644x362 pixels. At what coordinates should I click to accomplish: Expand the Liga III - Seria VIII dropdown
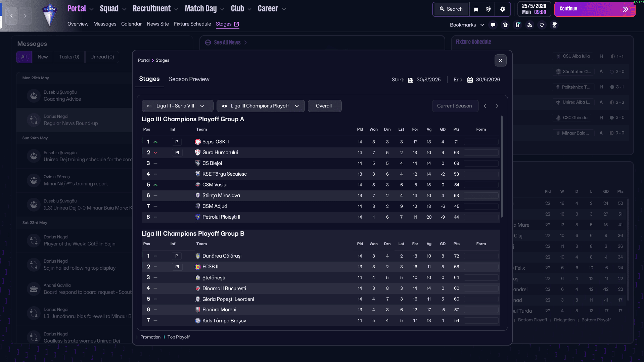[x=177, y=106]
